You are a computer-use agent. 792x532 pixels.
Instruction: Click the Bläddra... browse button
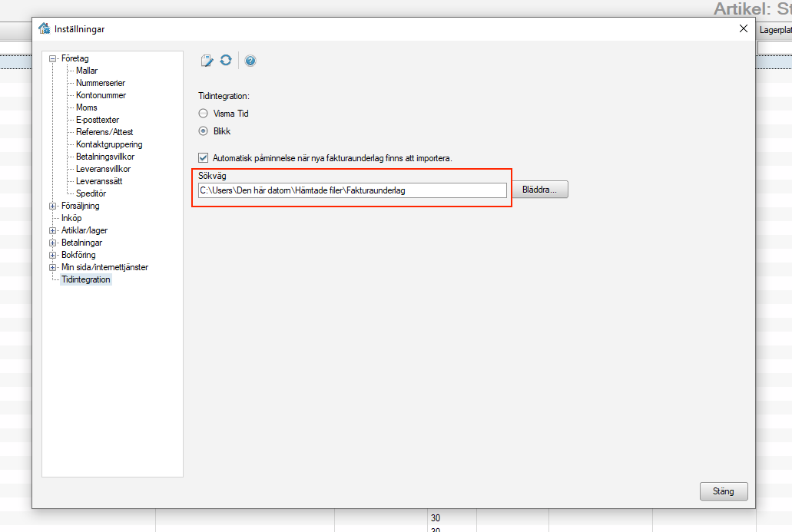(x=539, y=190)
